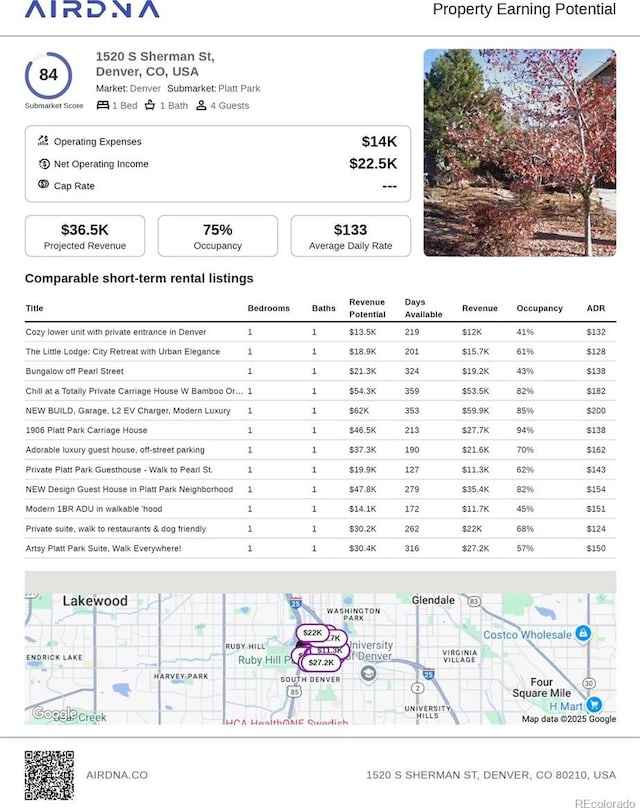Click the guests person icon

[x=201, y=105]
